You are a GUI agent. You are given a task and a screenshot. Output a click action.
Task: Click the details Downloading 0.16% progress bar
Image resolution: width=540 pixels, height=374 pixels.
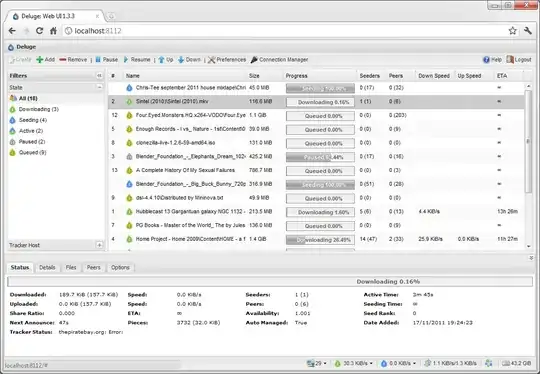(x=270, y=281)
